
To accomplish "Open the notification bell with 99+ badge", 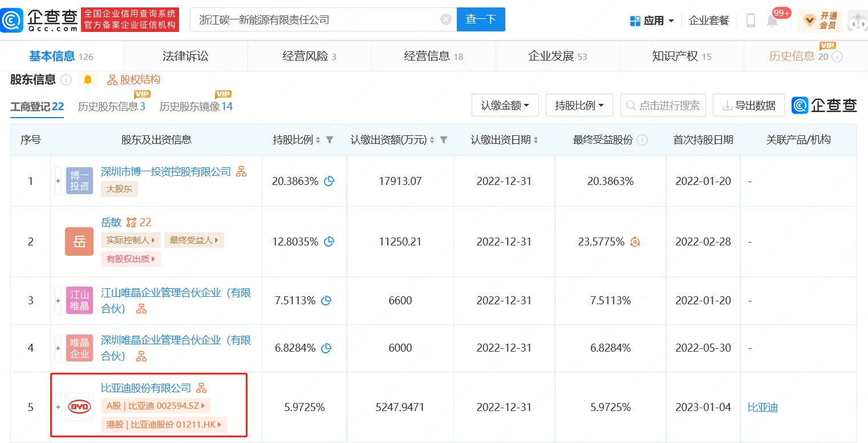I will [x=772, y=21].
